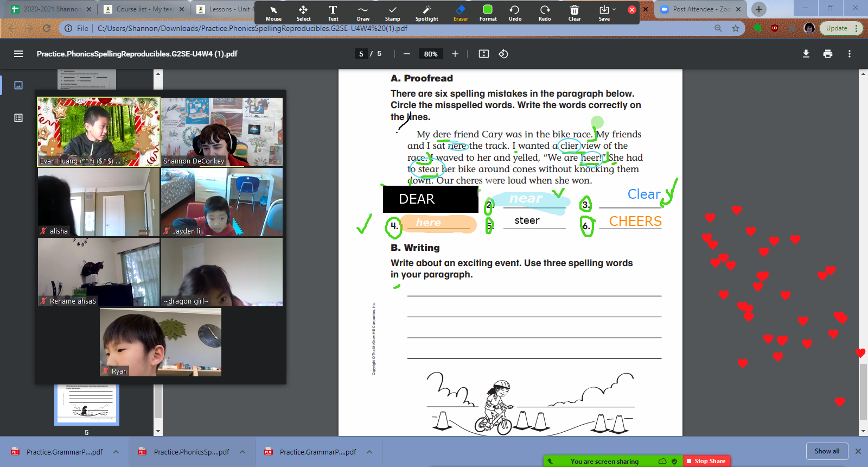Select Shannon DeConkey's video tile

(x=222, y=132)
